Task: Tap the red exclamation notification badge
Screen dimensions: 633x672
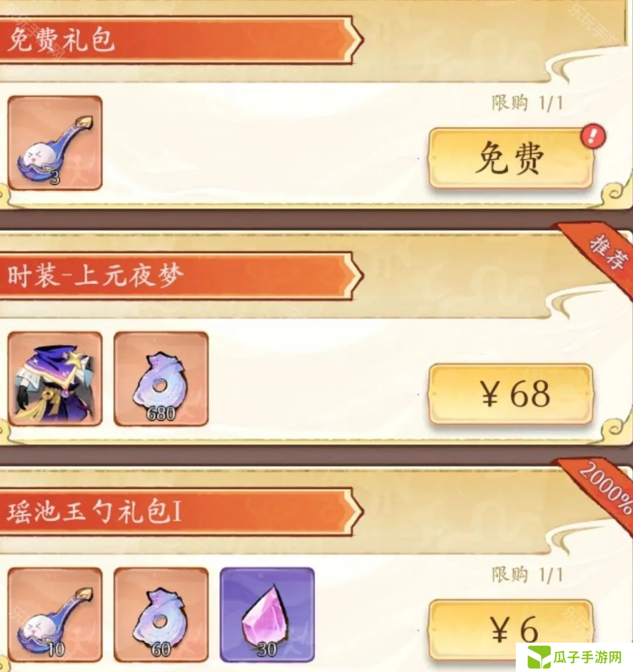Action: pos(593,137)
